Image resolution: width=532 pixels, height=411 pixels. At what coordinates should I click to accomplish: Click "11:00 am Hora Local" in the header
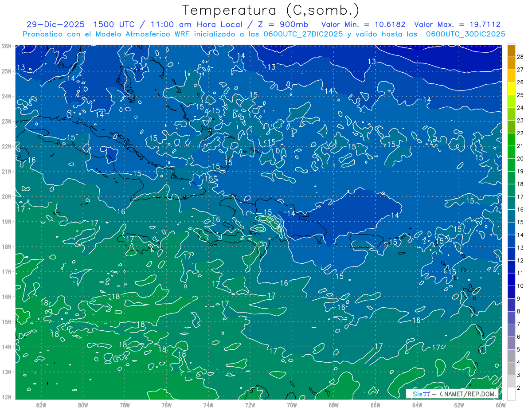tap(196, 24)
